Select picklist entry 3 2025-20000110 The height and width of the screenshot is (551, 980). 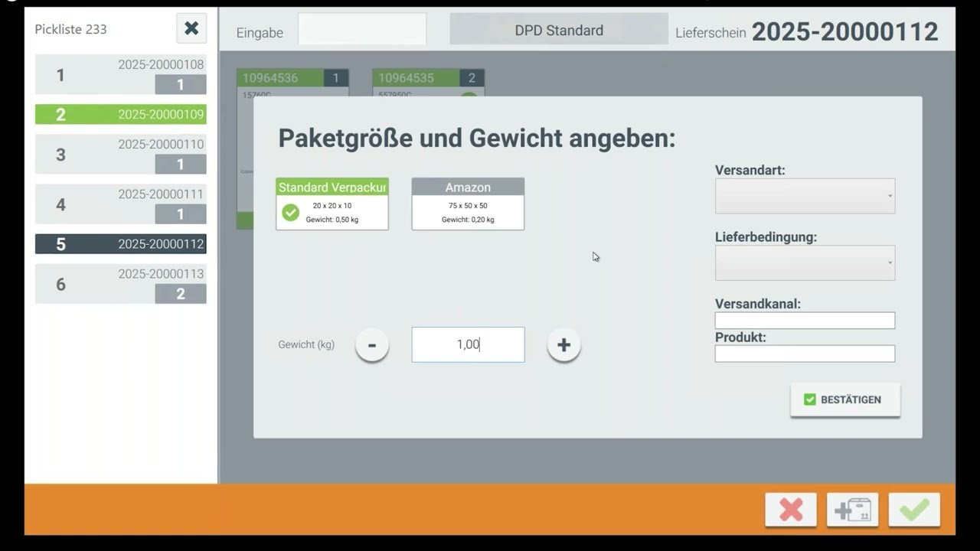[x=121, y=155]
